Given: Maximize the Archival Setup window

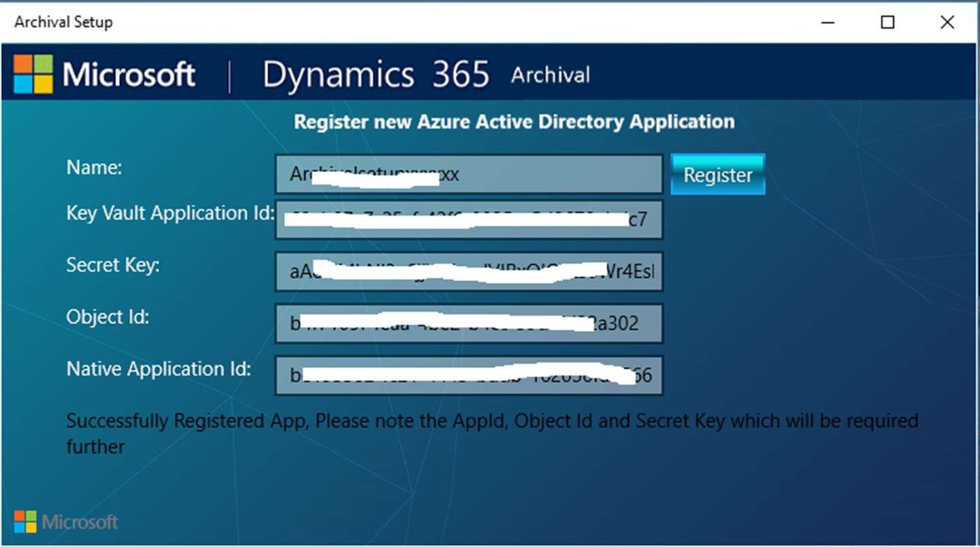Looking at the screenshot, I should tap(887, 22).
